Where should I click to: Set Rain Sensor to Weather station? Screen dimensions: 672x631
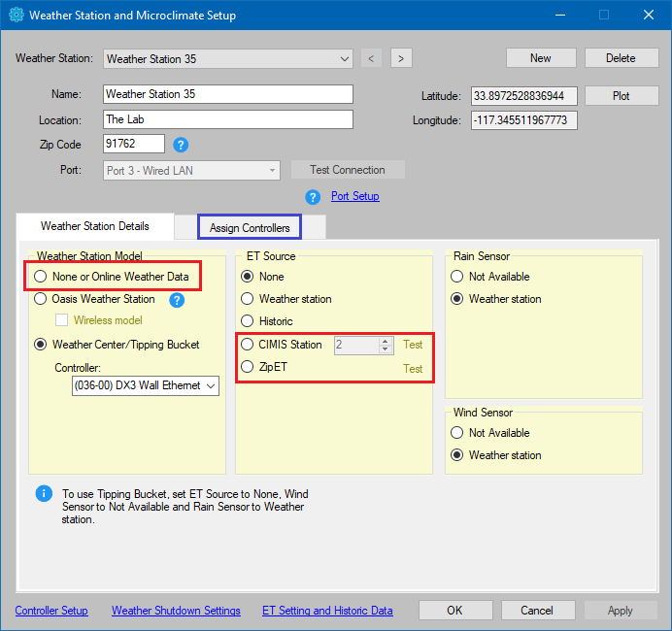coord(456,299)
